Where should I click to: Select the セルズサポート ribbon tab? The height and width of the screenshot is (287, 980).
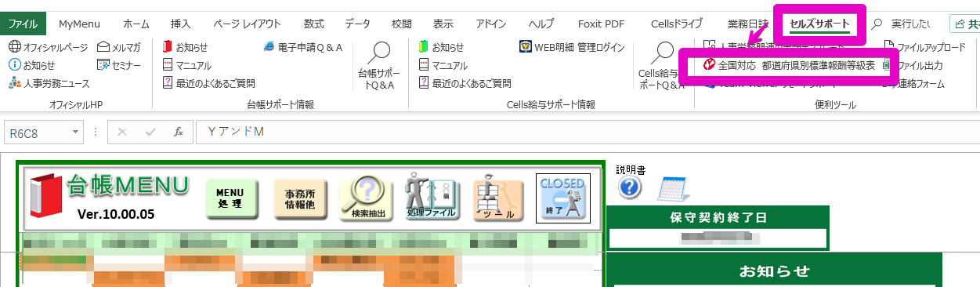tap(819, 24)
